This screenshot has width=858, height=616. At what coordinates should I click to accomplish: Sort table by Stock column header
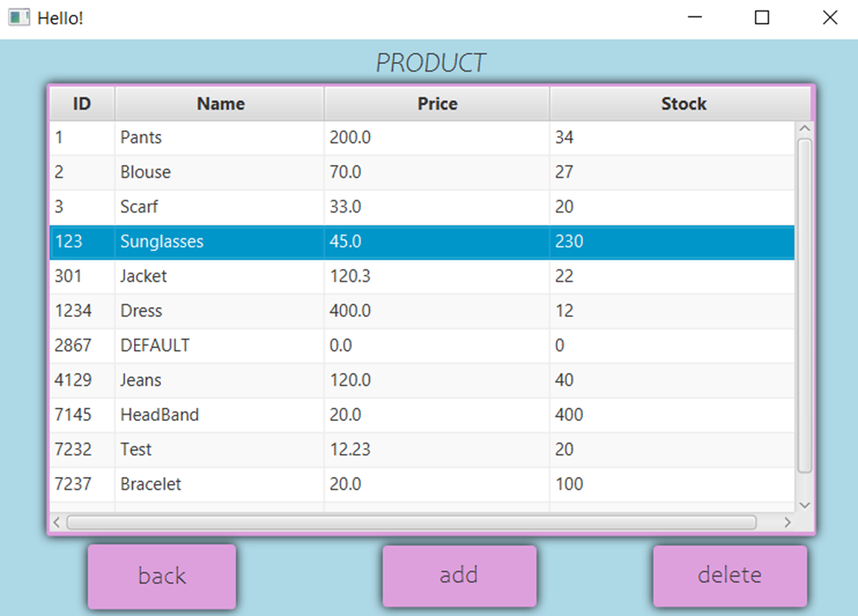681,103
